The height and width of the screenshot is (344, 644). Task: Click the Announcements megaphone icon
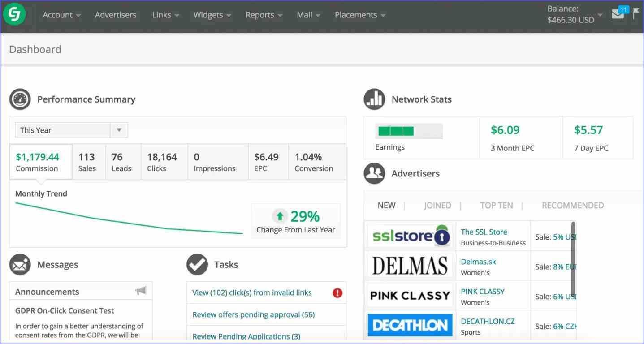141,290
